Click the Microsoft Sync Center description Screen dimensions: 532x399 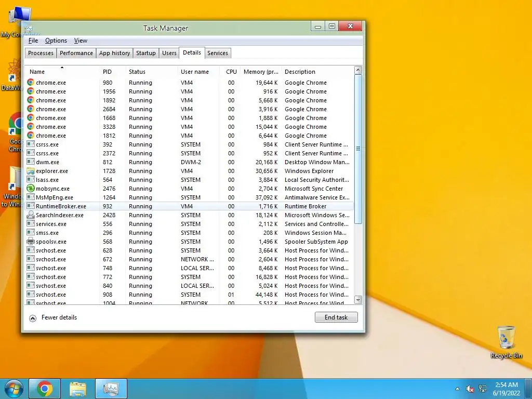(x=314, y=189)
